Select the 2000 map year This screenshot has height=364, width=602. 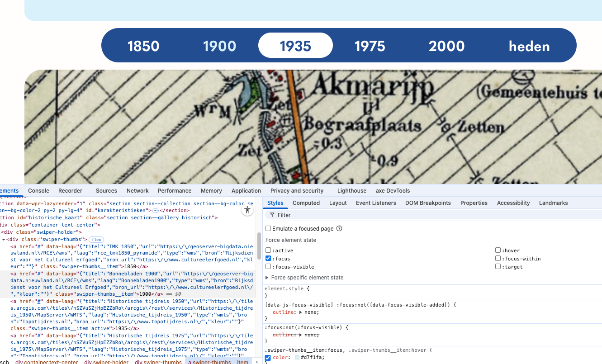tap(446, 46)
